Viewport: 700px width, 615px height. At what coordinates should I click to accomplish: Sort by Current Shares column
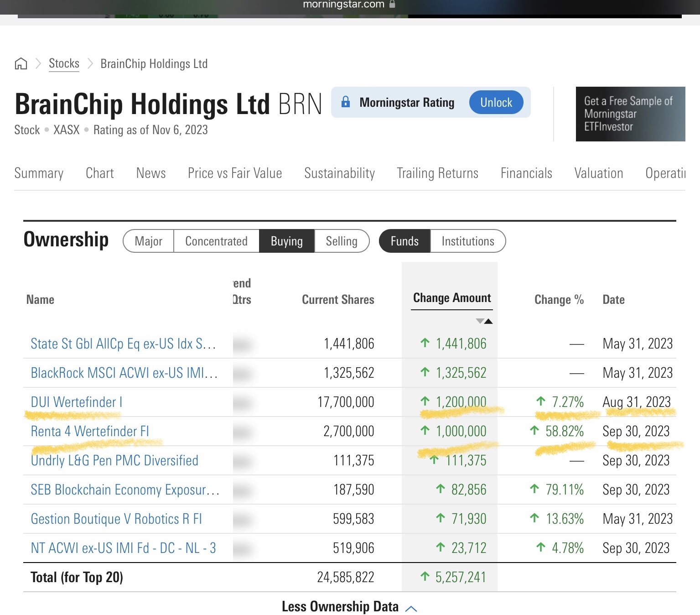click(338, 300)
